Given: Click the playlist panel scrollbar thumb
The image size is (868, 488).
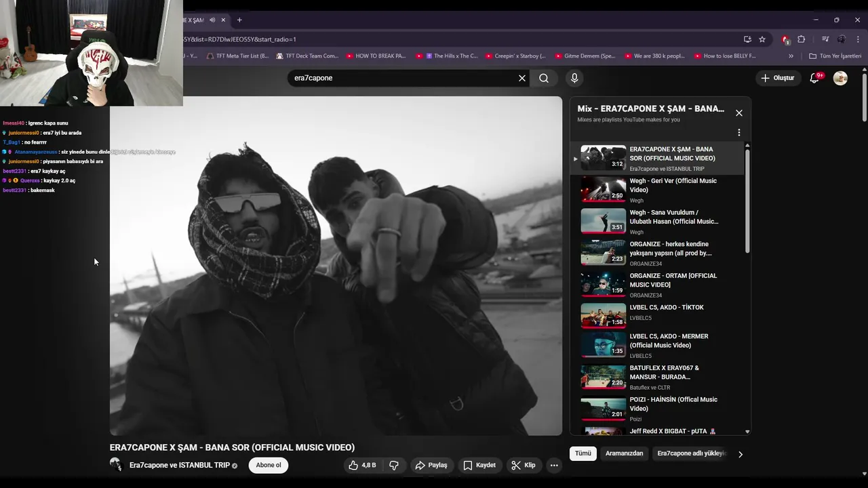Looking at the screenshot, I should tap(747, 201).
